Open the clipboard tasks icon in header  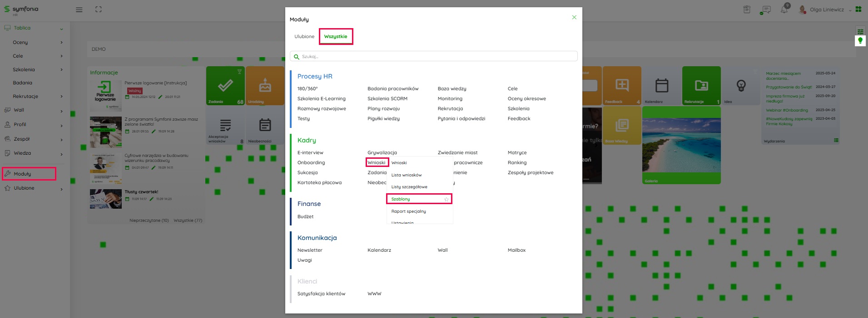(x=747, y=10)
